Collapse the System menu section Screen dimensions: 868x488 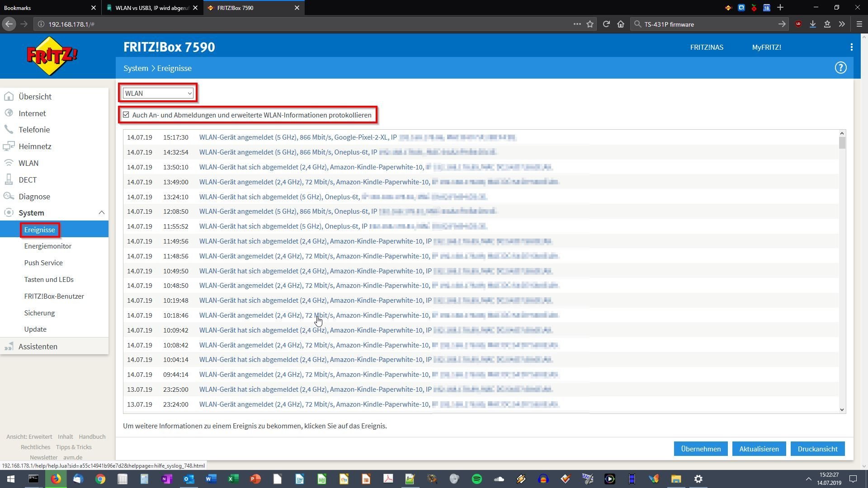click(x=101, y=213)
